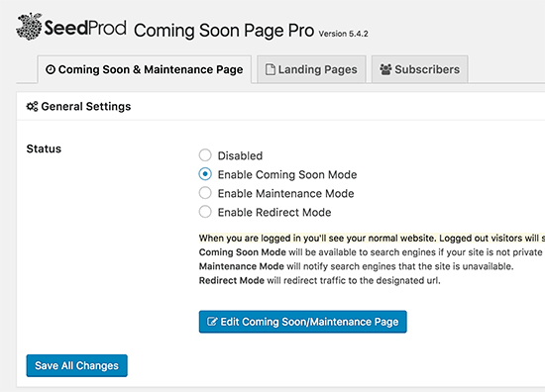
Task: Switch to the Subscribers tab
Action: point(419,69)
